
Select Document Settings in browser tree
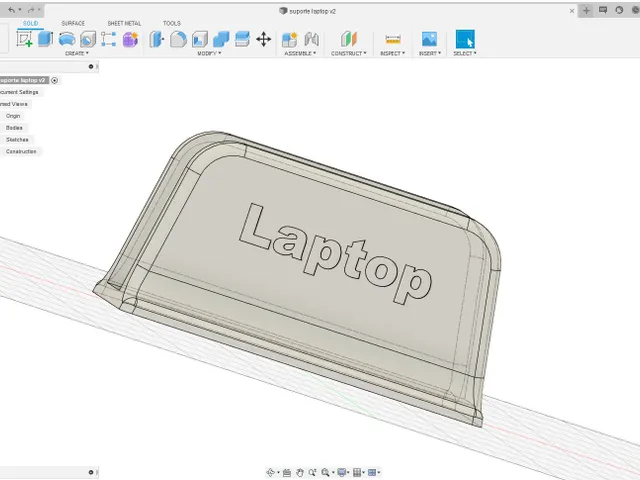(20, 92)
